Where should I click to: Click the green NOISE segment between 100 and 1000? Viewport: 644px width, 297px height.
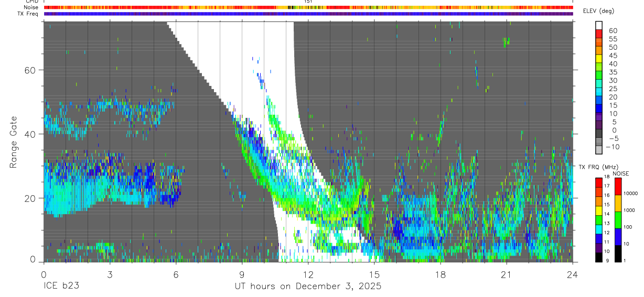(x=618, y=219)
